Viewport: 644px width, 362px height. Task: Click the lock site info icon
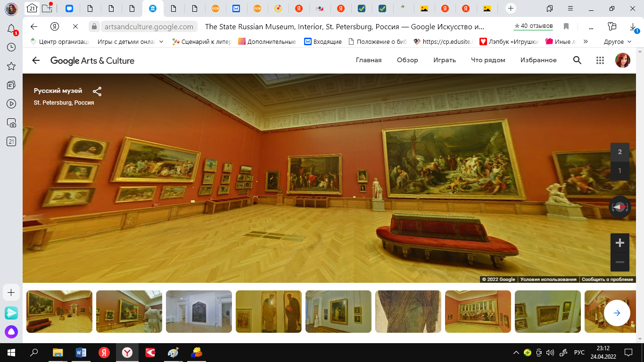coord(94,27)
